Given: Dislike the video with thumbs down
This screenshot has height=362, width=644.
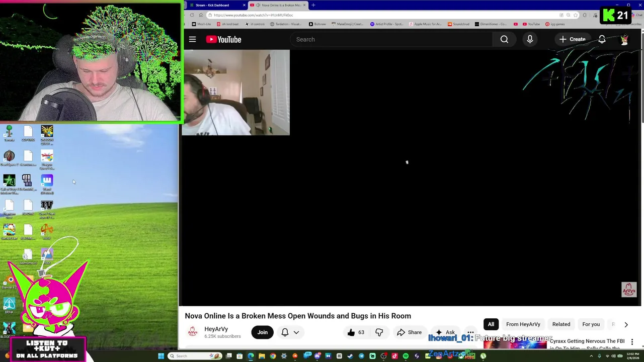Looking at the screenshot, I should pos(379,332).
